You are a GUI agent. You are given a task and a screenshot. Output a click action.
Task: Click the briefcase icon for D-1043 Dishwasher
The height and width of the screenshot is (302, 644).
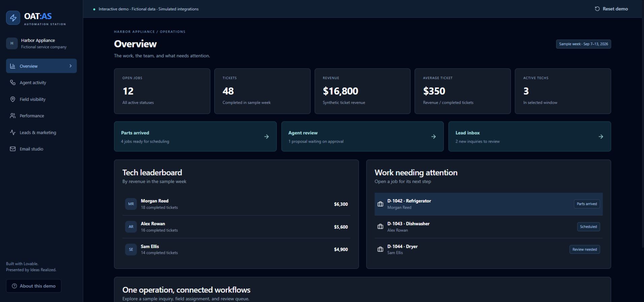[380, 227]
